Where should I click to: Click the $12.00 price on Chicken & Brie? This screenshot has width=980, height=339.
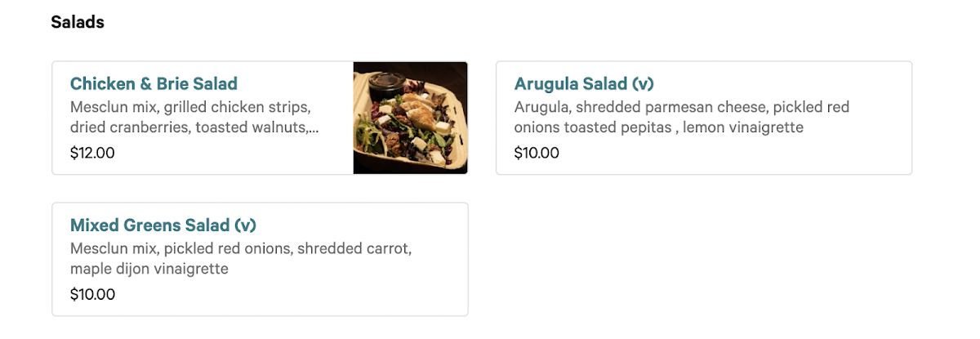92,153
